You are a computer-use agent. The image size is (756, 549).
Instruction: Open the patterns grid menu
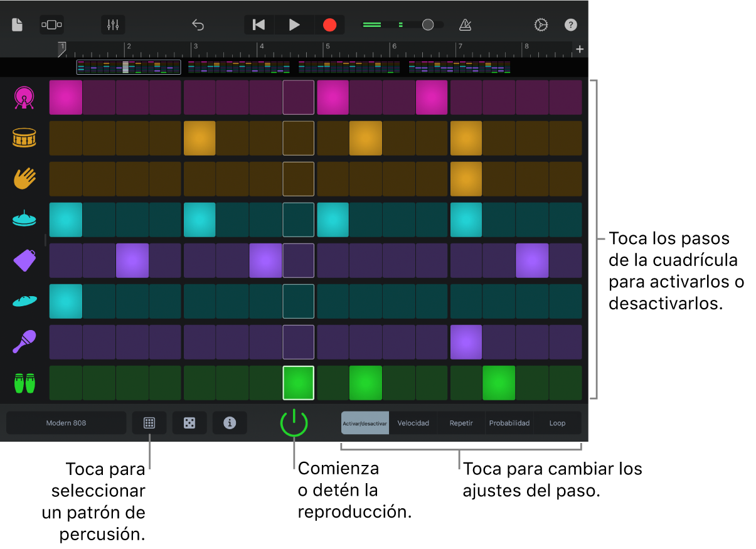149,423
